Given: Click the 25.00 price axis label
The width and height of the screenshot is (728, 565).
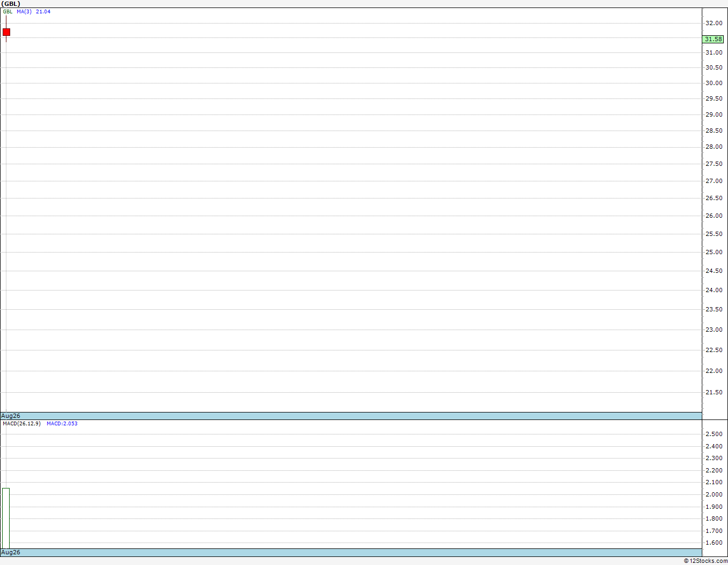Looking at the screenshot, I should pos(714,252).
